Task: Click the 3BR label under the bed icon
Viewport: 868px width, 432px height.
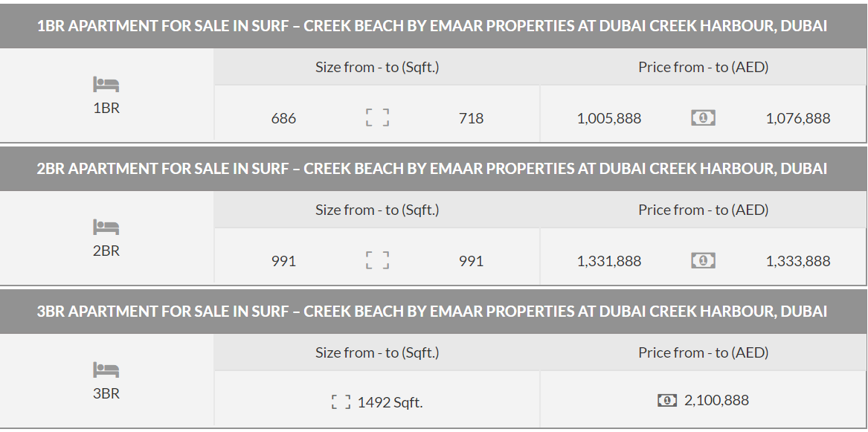Action: click(106, 393)
